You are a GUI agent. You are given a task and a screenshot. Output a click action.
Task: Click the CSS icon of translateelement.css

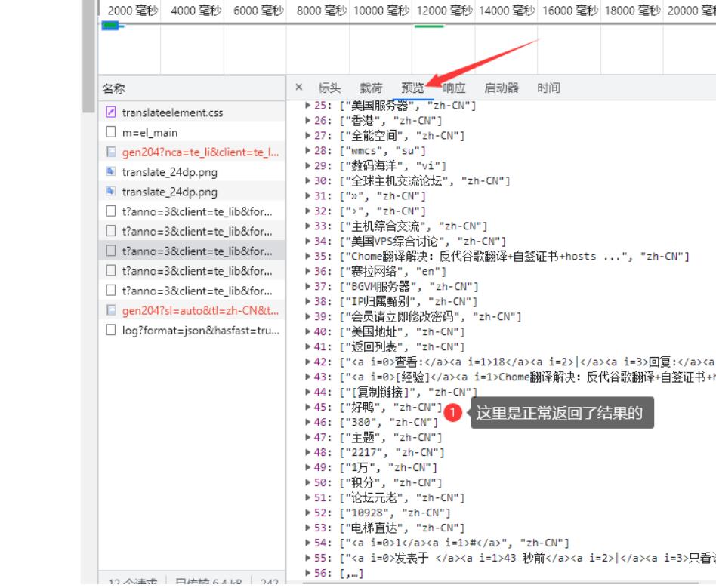coord(110,112)
